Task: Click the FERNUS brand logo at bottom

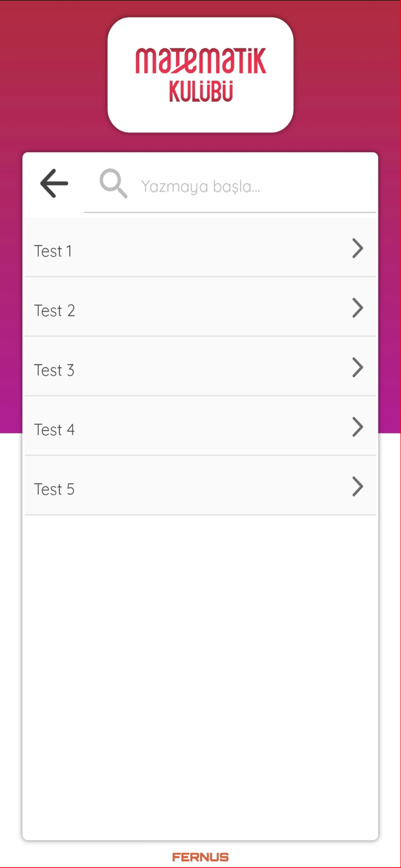Action: pyautogui.click(x=200, y=857)
